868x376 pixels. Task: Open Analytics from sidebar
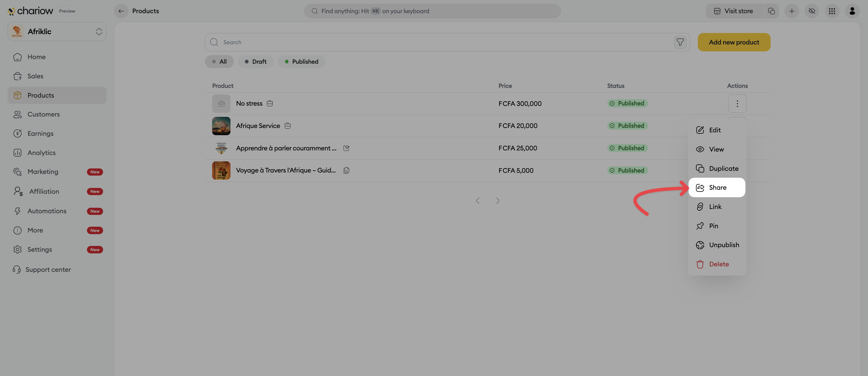tap(41, 153)
